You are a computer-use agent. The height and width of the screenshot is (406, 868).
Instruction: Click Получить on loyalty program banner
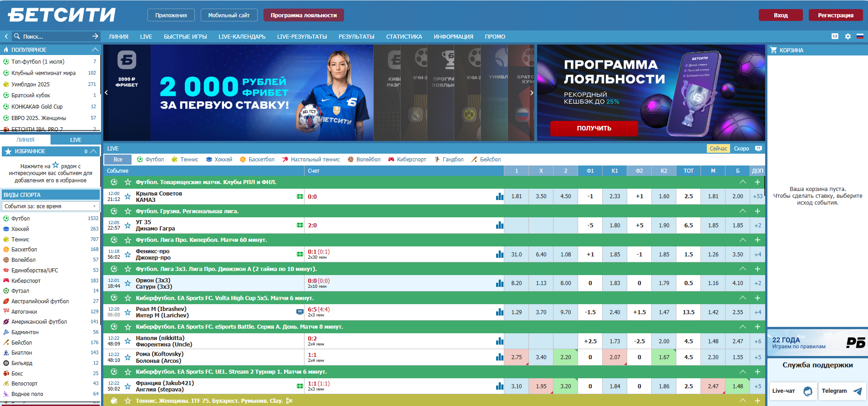(x=594, y=128)
